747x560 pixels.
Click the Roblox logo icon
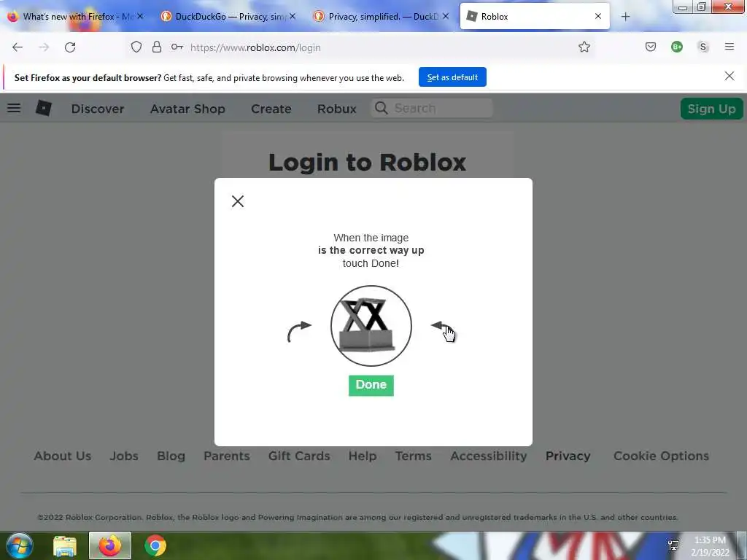coord(44,108)
